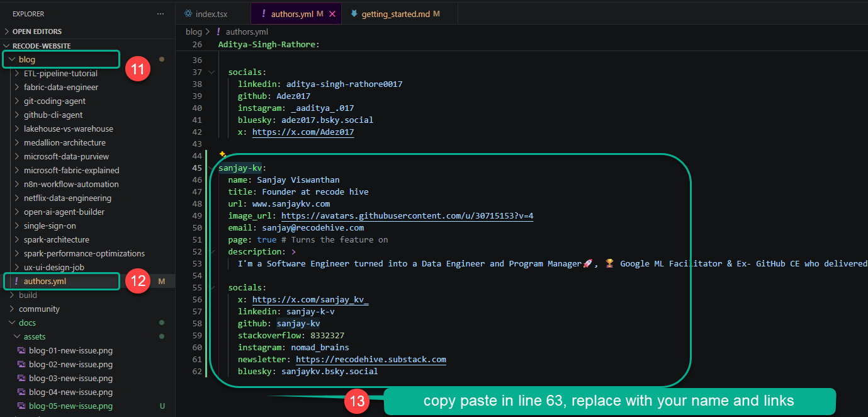The height and width of the screenshot is (417, 868).
Task: Follow the avatars.githubusercontent.com image_url link
Action: (408, 216)
